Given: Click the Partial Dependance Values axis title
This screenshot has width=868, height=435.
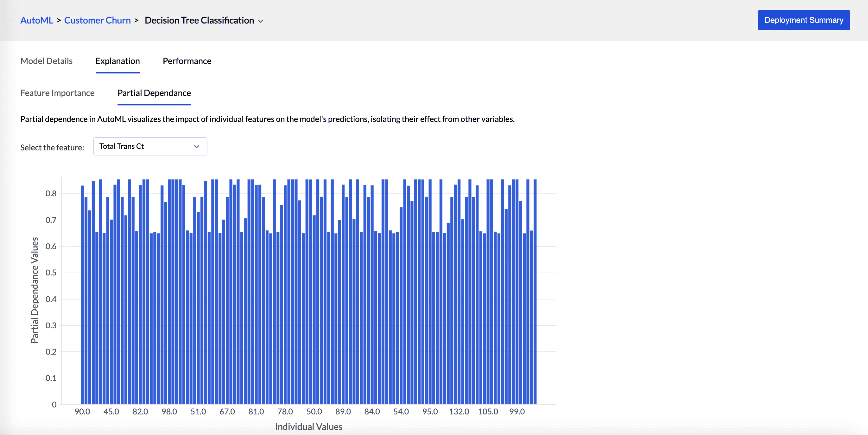Looking at the screenshot, I should (x=35, y=290).
